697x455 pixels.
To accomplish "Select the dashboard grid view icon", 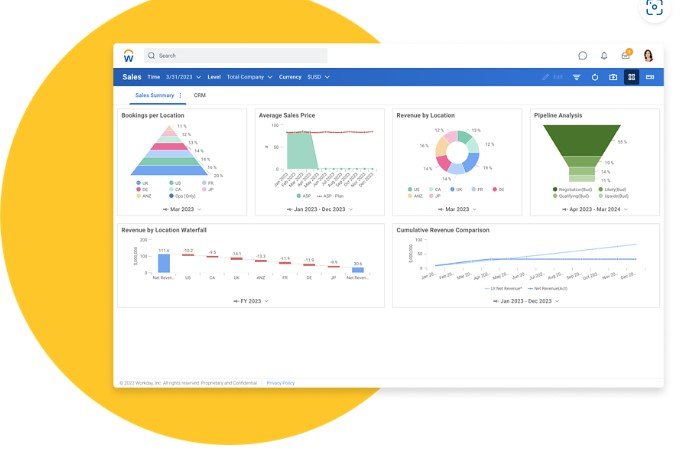I will (x=631, y=77).
